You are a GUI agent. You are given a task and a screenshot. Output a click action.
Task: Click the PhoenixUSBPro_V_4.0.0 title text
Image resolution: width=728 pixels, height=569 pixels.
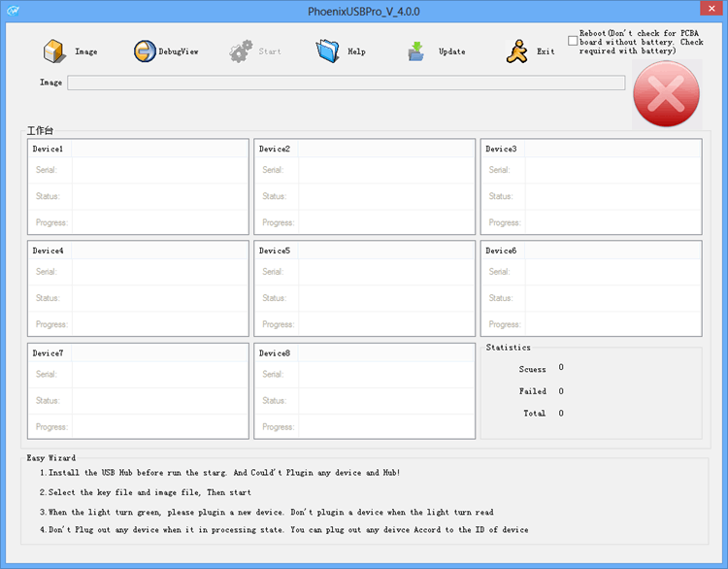pyautogui.click(x=364, y=11)
